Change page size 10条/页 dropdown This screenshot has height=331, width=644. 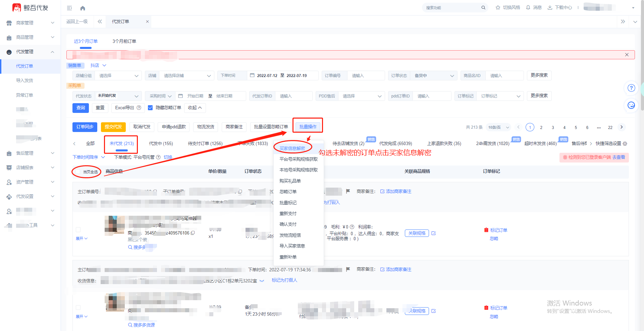coord(498,127)
